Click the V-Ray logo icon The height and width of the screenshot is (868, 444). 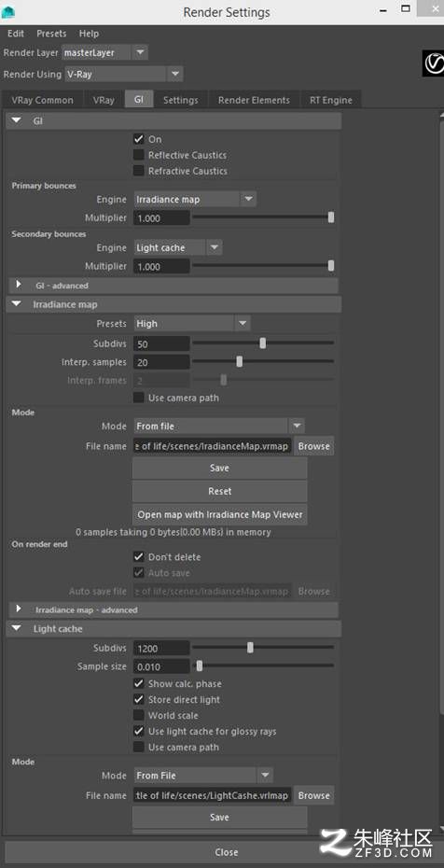click(433, 63)
